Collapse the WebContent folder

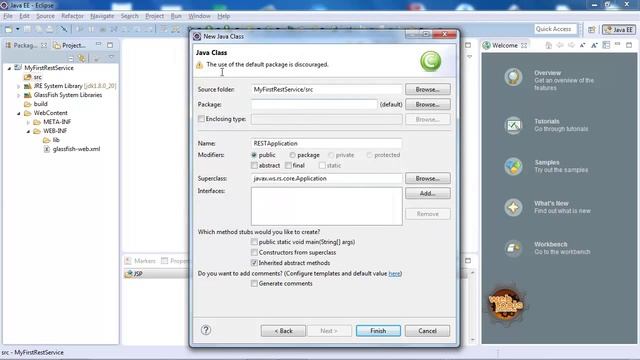[18, 113]
